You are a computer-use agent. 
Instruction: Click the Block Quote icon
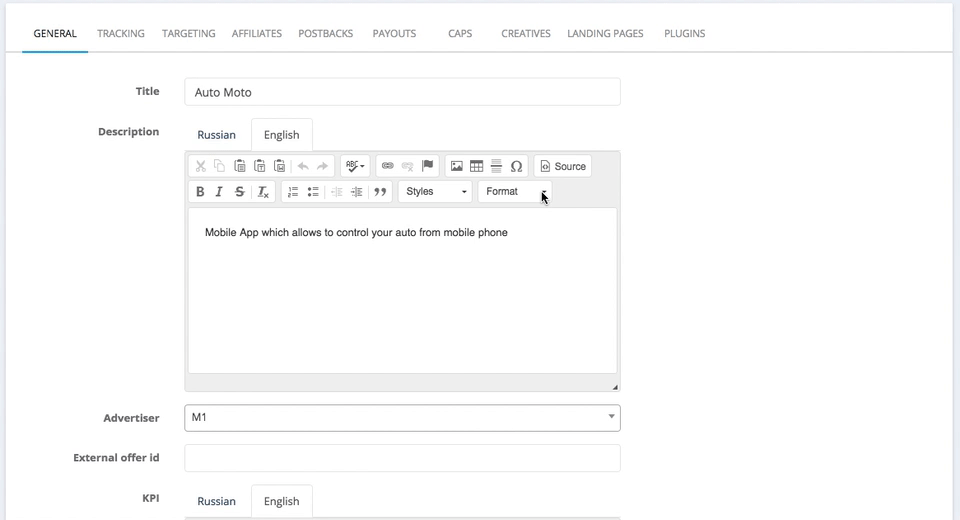pos(380,192)
